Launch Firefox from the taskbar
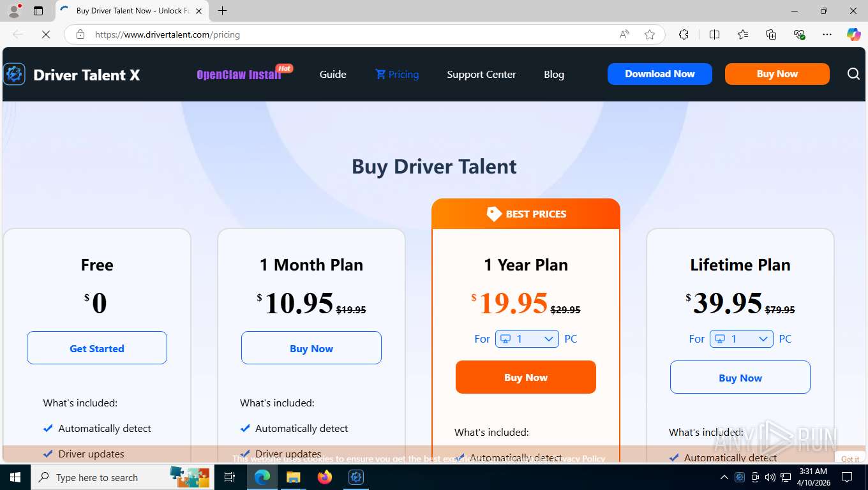Screen dimensions: 868x490 point(325,477)
